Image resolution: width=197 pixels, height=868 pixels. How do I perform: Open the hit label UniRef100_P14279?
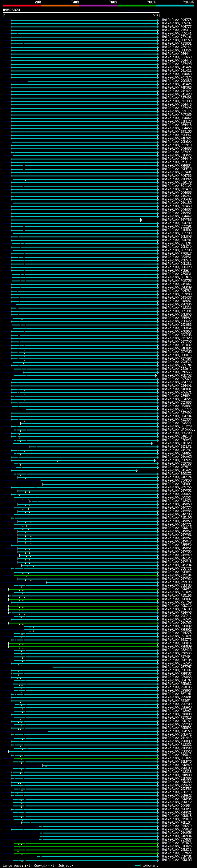tap(177, 826)
